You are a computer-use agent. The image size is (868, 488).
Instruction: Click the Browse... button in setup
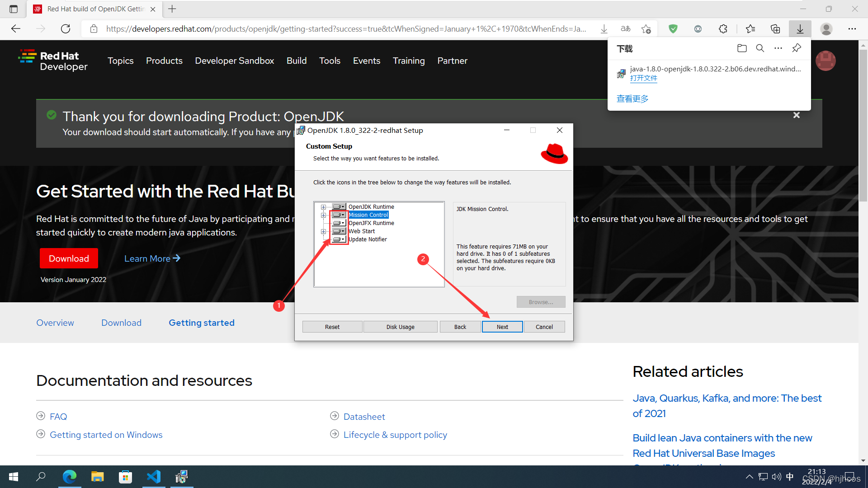coord(541,302)
